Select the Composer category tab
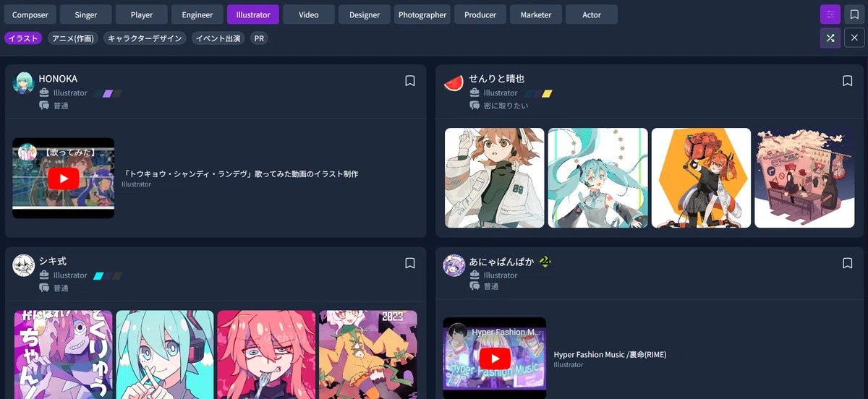The width and height of the screenshot is (868, 399). [x=30, y=14]
